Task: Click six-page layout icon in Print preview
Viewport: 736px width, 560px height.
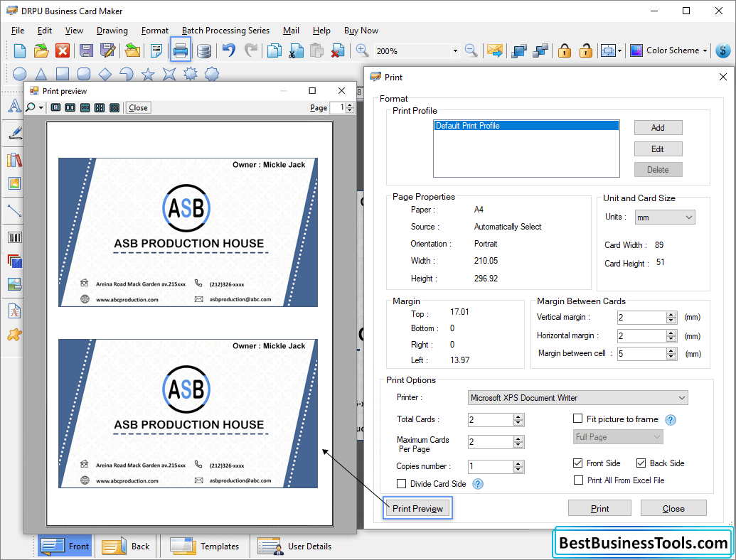Action: point(114,108)
